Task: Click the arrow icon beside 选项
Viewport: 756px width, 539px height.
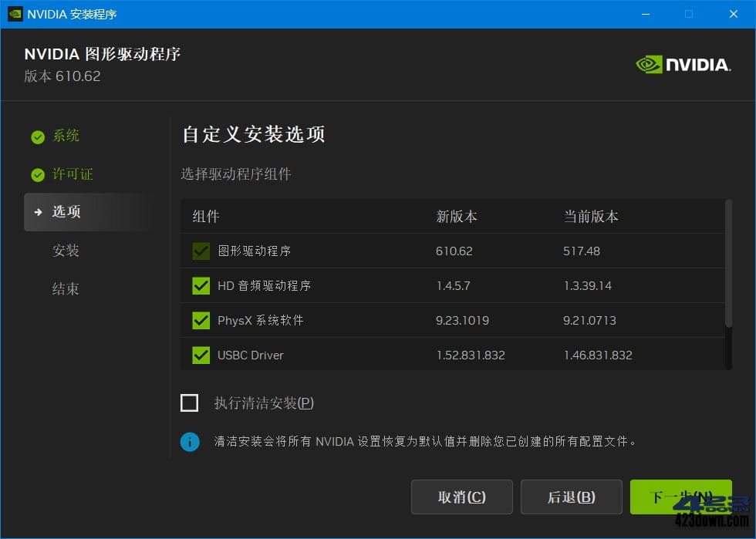Action: click(x=38, y=212)
